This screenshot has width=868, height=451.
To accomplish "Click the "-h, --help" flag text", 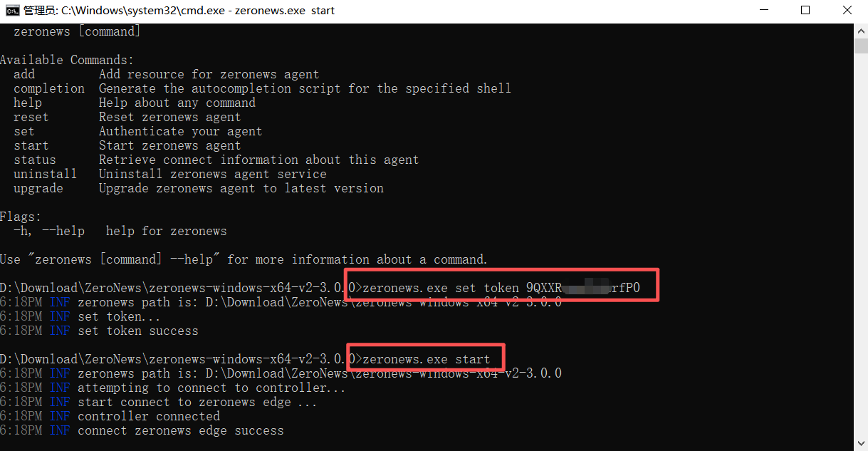I will tap(48, 231).
